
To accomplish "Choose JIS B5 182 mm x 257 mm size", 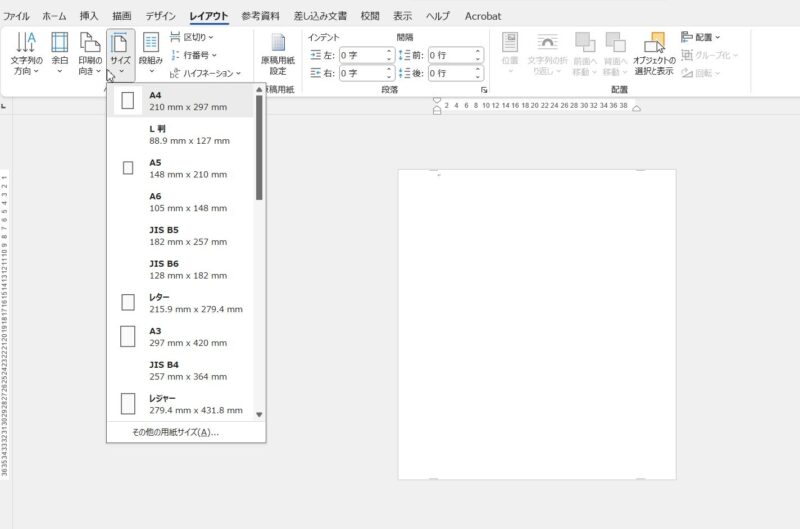I will pos(181,236).
